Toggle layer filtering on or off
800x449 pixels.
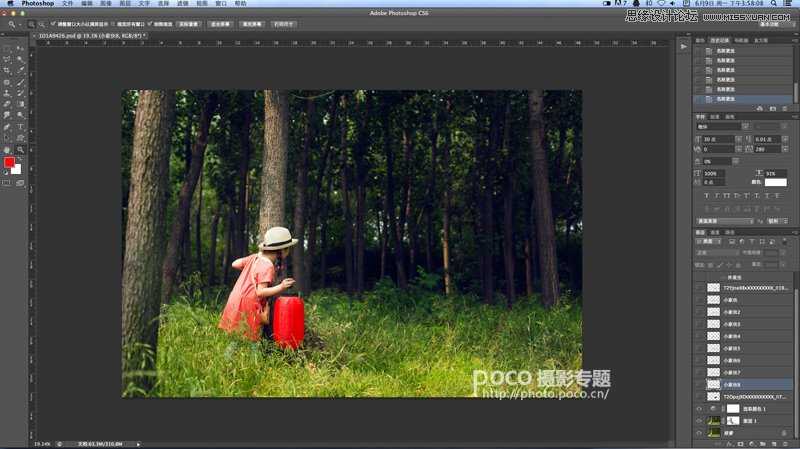[785, 241]
